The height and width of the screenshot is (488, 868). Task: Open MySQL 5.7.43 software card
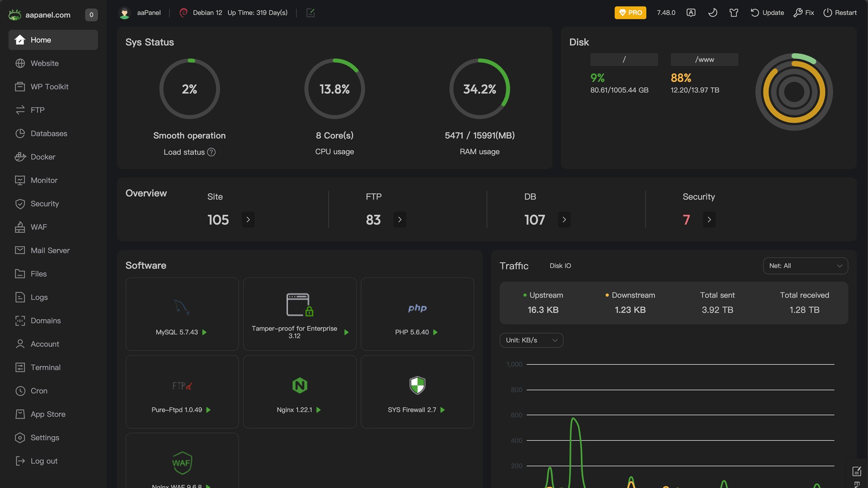(182, 314)
